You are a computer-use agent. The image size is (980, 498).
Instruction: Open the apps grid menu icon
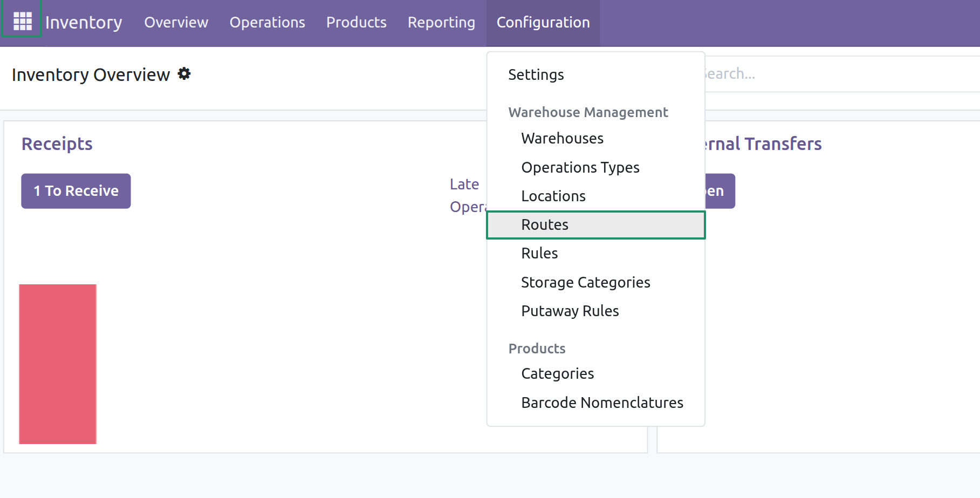(22, 21)
